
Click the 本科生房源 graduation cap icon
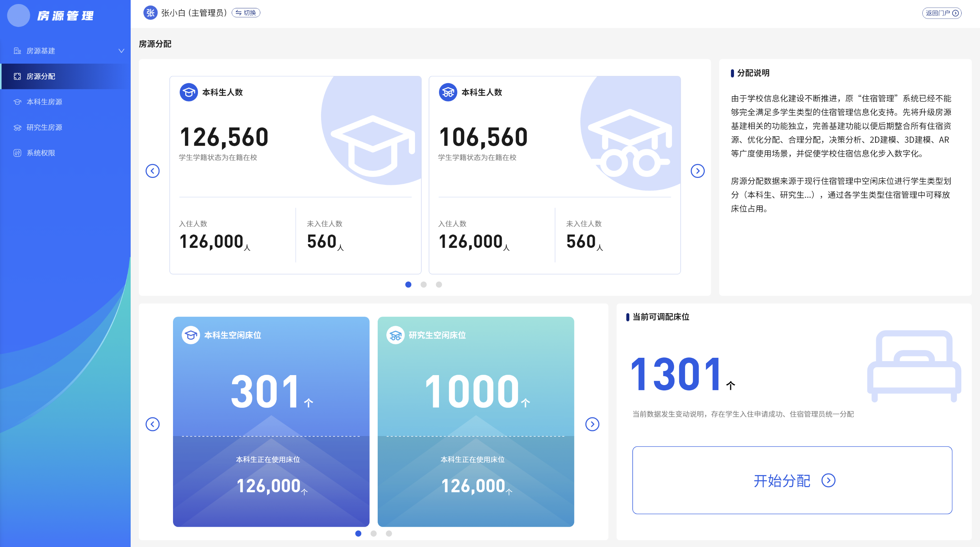[17, 102]
